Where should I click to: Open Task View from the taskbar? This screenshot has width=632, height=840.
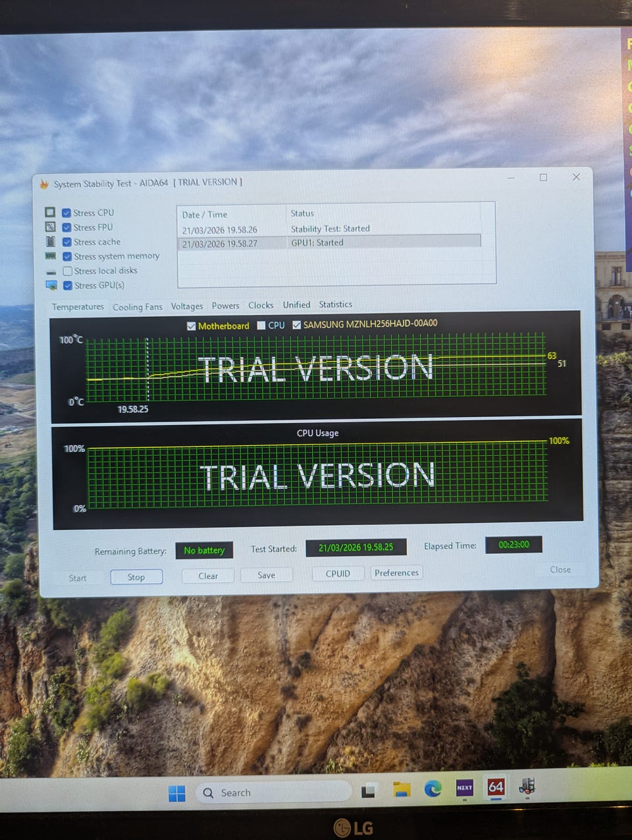click(368, 791)
